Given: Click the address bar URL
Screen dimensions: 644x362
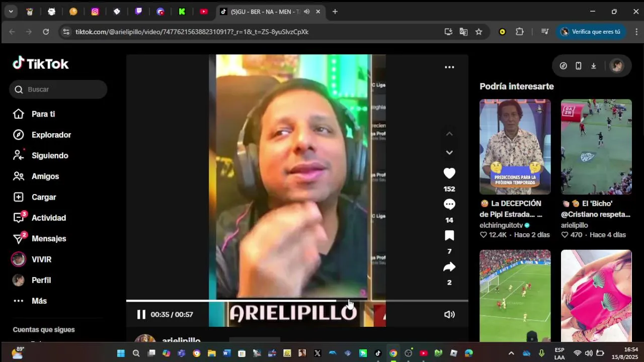Looking at the screenshot, I should 192,32.
